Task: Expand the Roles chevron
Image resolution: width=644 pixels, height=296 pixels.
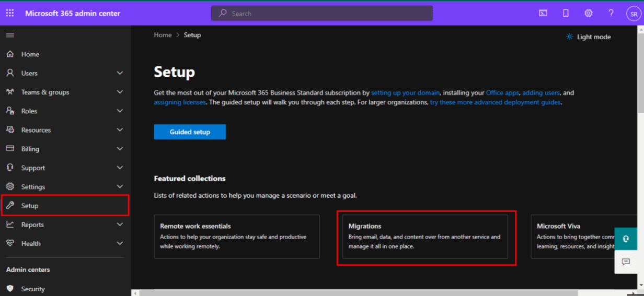Action: 120,111
